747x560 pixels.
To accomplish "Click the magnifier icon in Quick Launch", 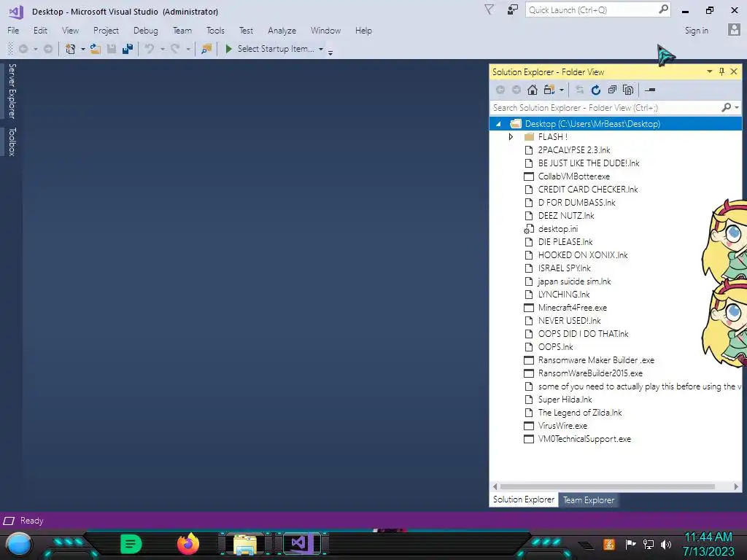I will pyautogui.click(x=663, y=9).
